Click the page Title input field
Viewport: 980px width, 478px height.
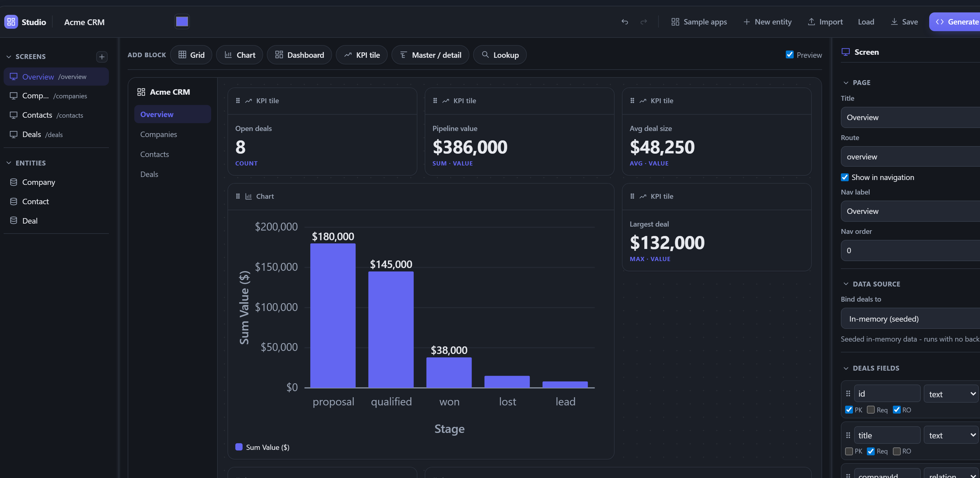point(910,117)
